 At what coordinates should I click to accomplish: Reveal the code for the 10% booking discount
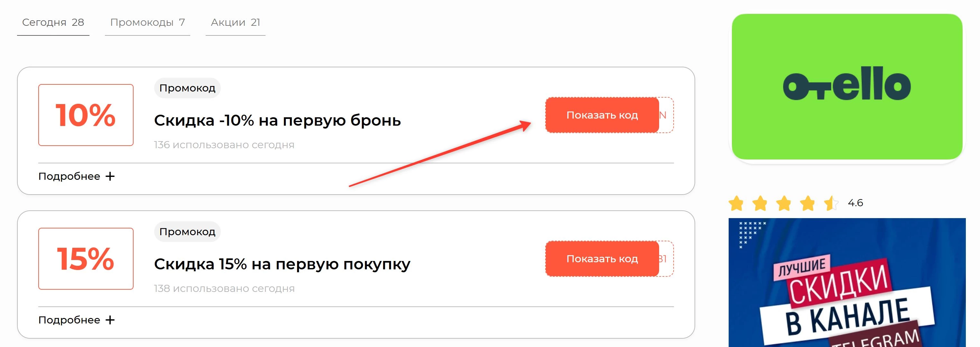pos(602,115)
